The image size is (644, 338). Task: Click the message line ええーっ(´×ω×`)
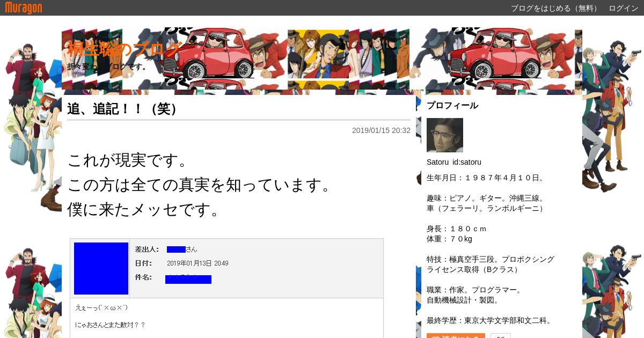click(x=102, y=308)
